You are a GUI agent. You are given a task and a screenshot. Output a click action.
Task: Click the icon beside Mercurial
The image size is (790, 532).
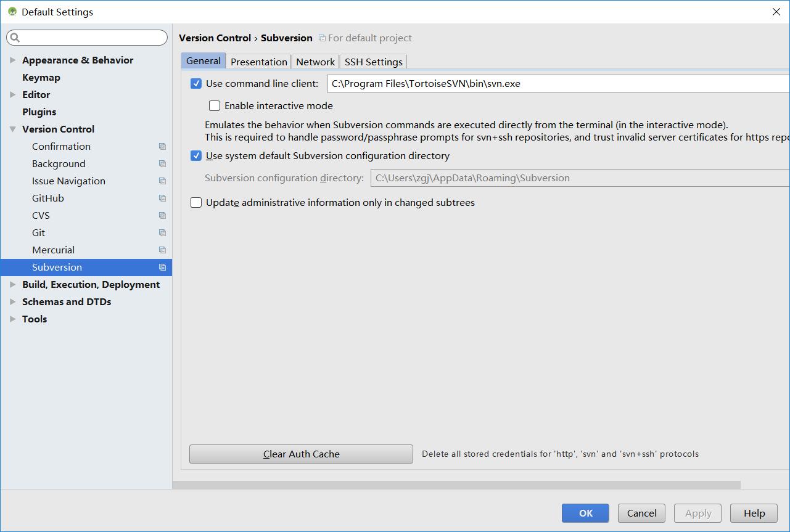[x=162, y=250]
